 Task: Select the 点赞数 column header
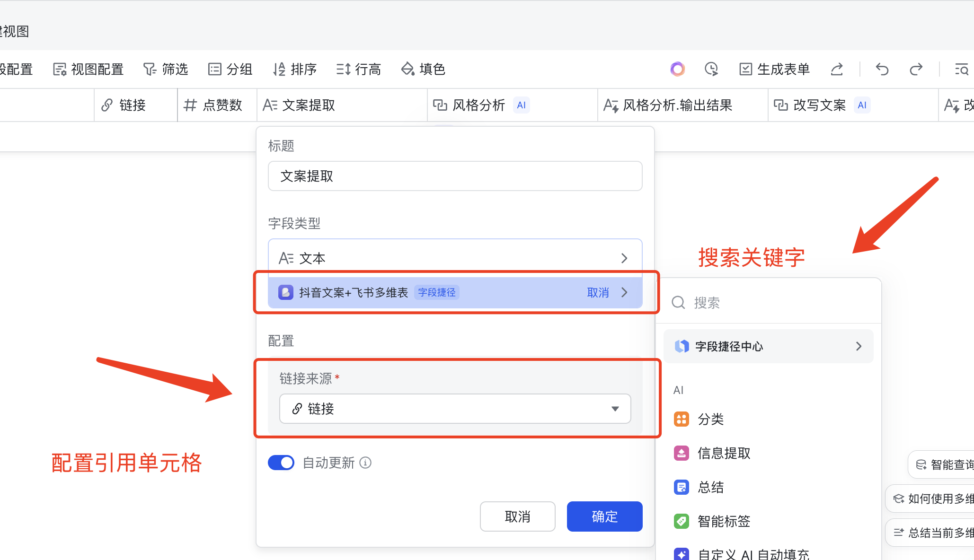coord(217,105)
